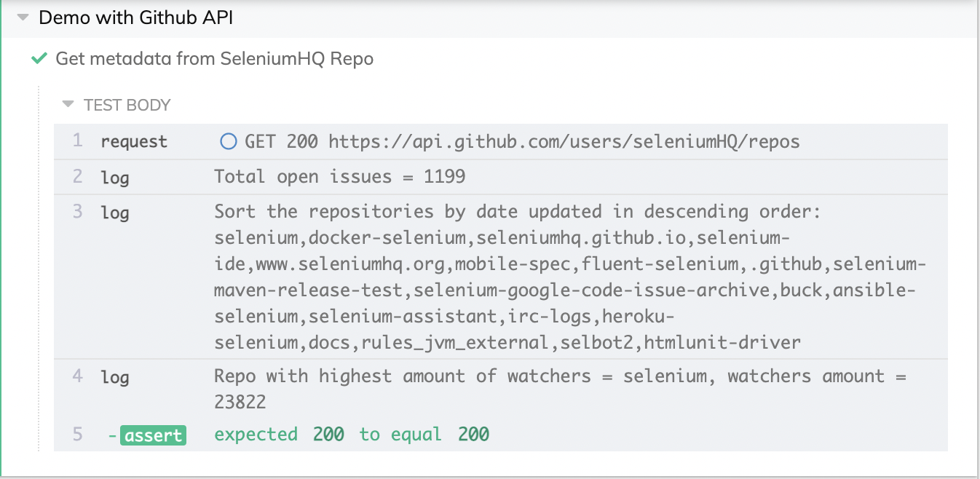Screen dimensions: 980x479
Task: Click the green assert badge
Action: pos(153,435)
